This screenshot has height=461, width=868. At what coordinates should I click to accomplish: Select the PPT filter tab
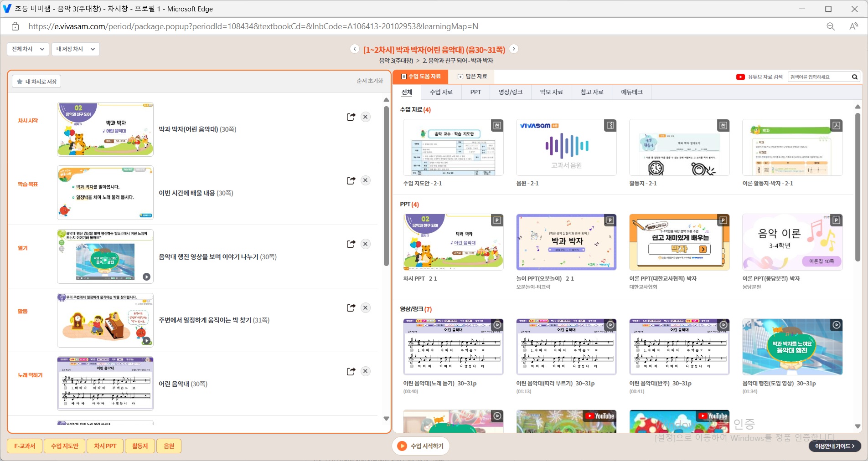point(475,92)
